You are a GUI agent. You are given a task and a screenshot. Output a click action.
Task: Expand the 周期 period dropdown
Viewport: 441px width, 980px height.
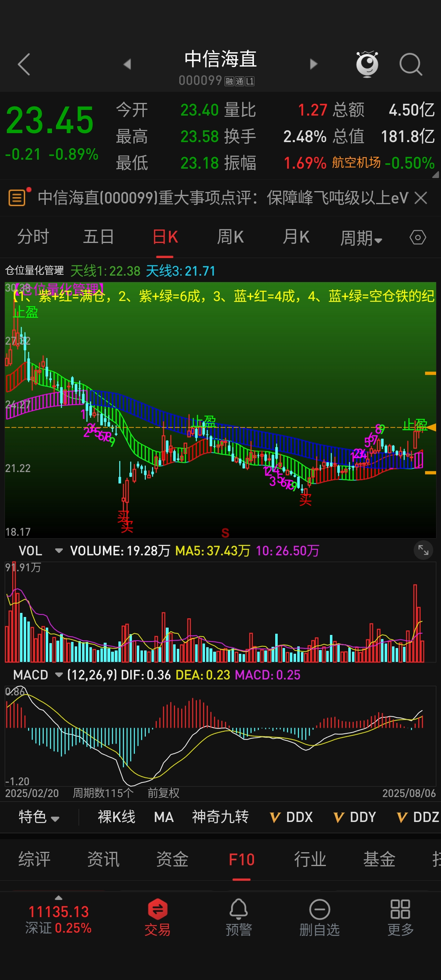point(361,238)
